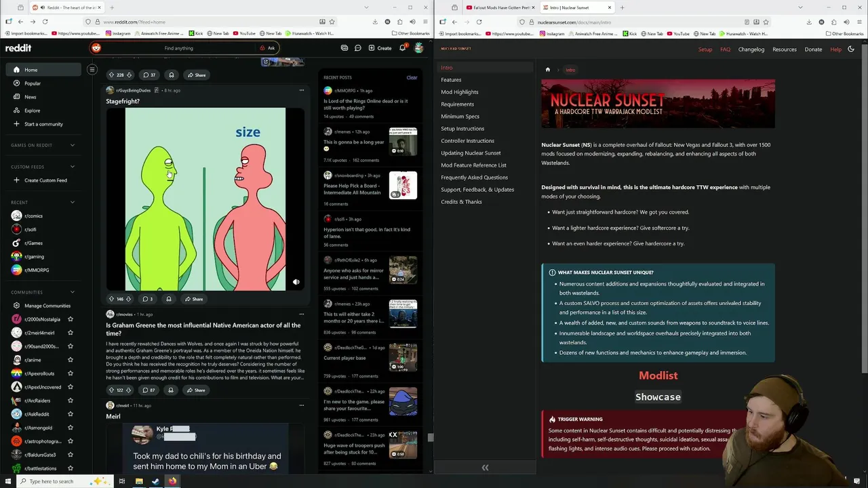Open Firefox application menu in Reddit window
This screenshot has height=488, width=868.
pos(425,22)
